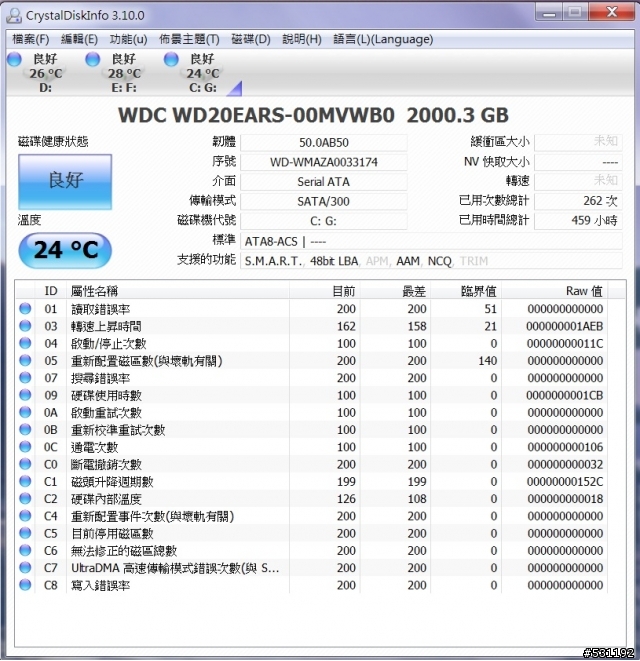
Task: Click the transfer mode field SATA/300
Action: pyautogui.click(x=324, y=202)
